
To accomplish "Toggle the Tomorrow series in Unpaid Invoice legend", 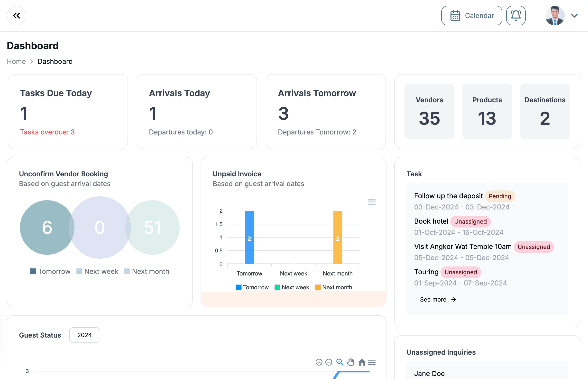I will coord(252,287).
